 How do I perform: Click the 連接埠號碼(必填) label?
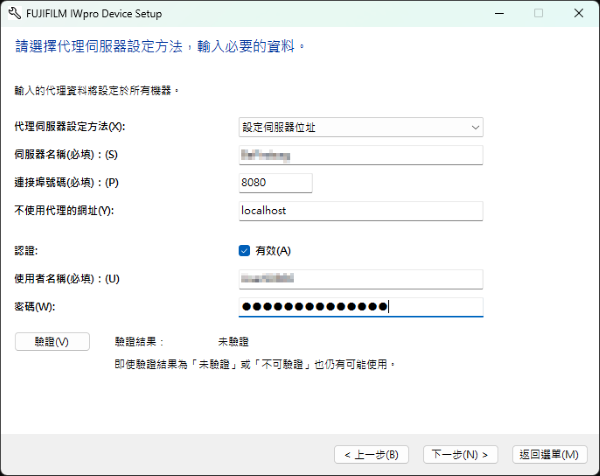[64, 183]
